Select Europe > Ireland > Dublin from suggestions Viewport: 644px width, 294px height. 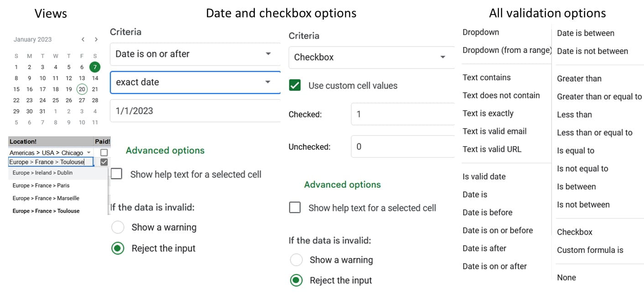42,173
